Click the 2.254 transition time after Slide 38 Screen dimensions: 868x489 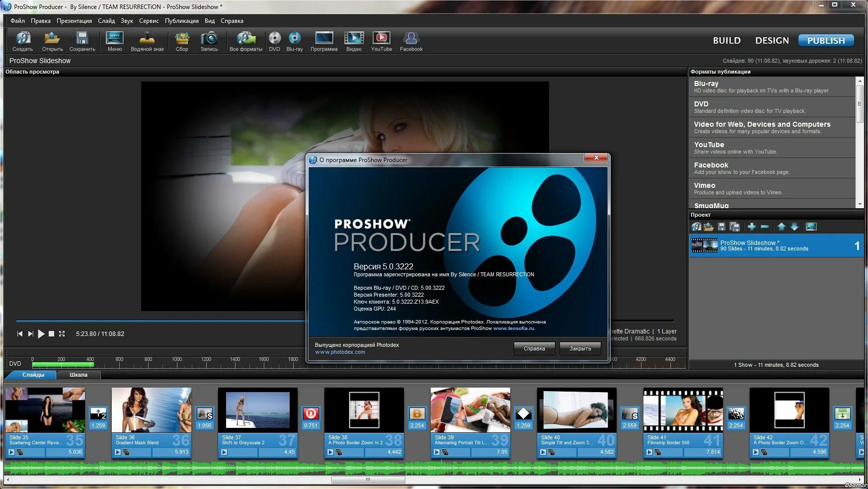point(417,425)
